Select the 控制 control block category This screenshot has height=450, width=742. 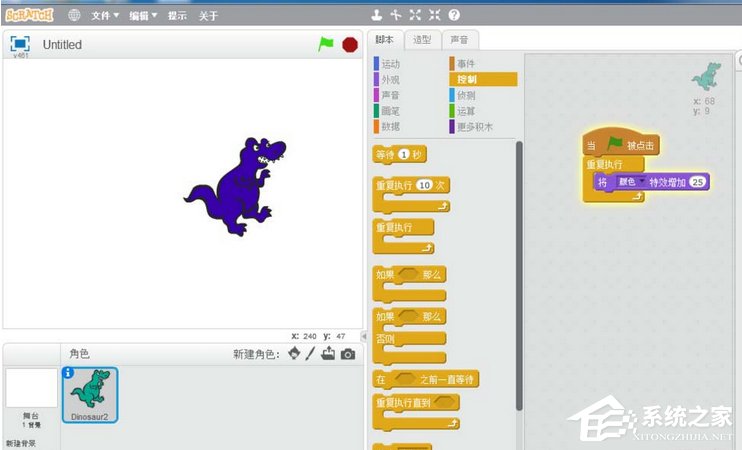(x=483, y=79)
